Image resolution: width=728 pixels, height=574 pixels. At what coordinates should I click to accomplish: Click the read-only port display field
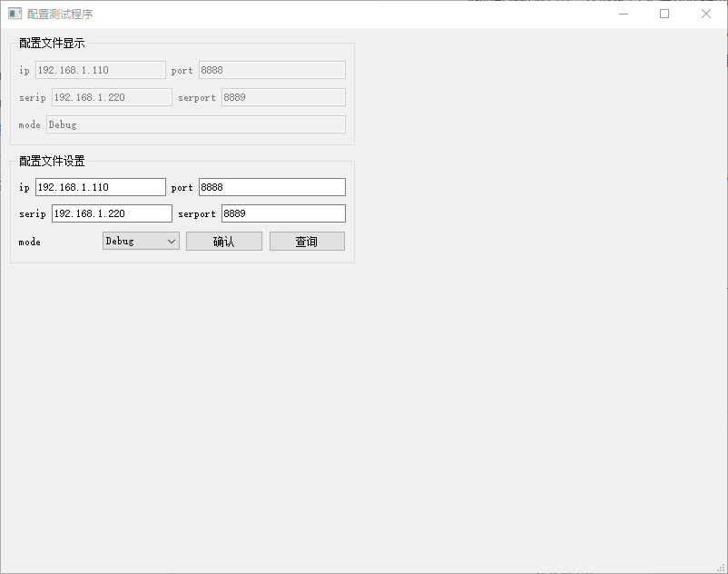point(272,70)
